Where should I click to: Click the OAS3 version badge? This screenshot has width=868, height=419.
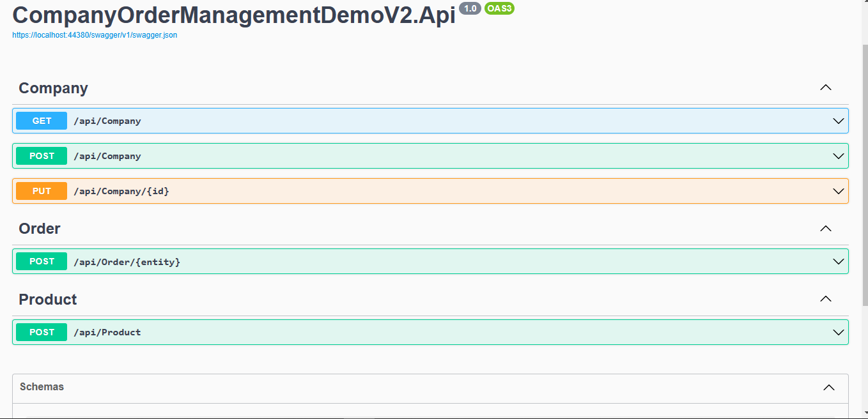tap(500, 8)
